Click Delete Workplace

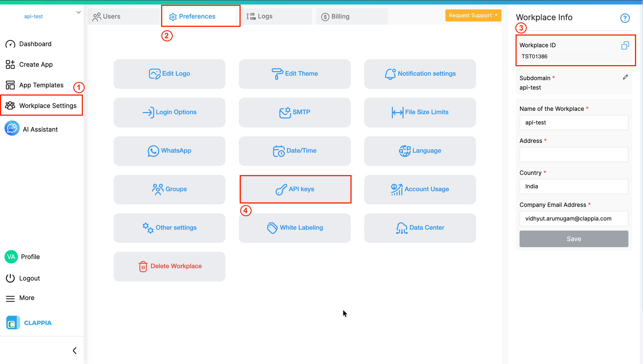tap(169, 266)
